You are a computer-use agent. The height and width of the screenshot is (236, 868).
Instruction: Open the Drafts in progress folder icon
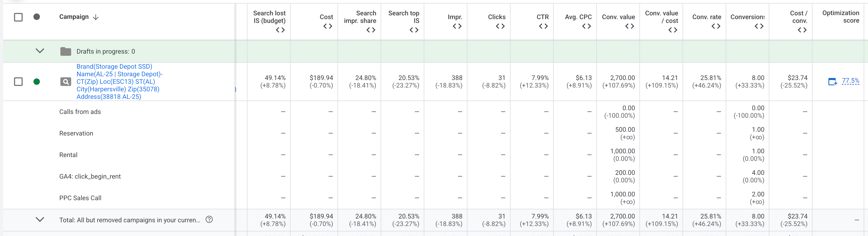coord(65,51)
